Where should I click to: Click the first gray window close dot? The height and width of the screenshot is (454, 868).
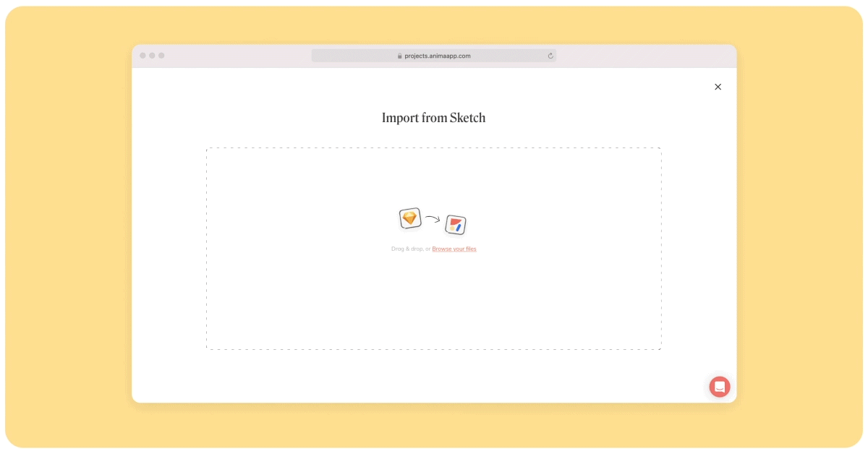tap(142, 56)
